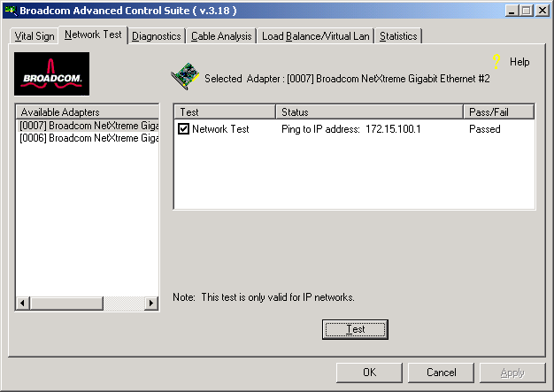Toggle the Network Test checkbox
The height and width of the screenshot is (392, 554).
point(183,129)
